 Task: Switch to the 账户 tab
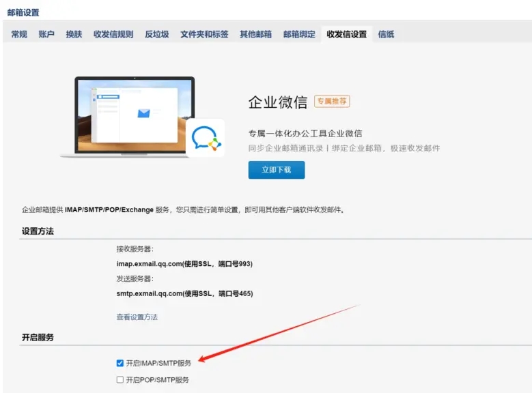46,34
